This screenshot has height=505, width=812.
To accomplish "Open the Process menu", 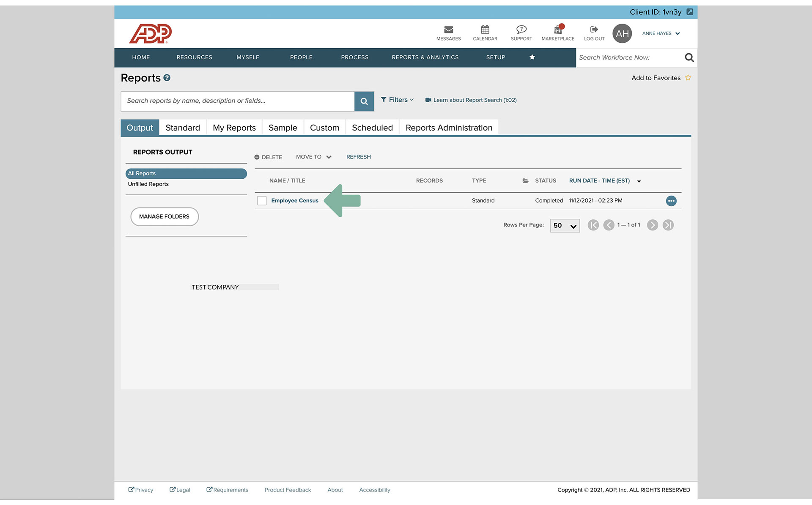I will pos(355,57).
